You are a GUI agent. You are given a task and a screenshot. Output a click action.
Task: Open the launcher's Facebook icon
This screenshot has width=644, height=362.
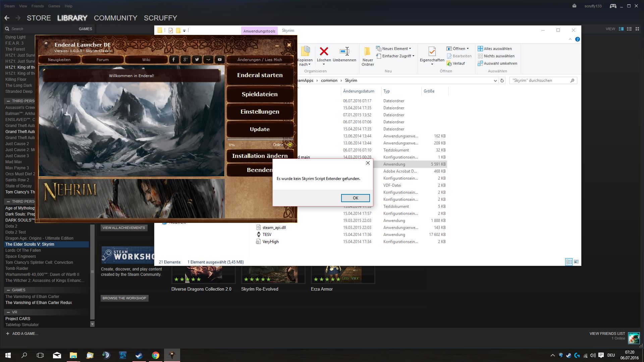pos(173,60)
